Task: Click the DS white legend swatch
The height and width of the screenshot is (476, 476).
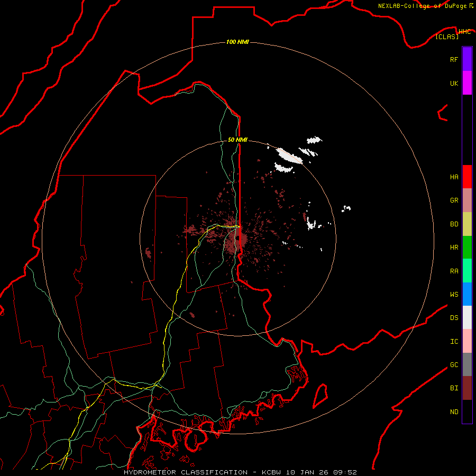Action: (x=467, y=317)
